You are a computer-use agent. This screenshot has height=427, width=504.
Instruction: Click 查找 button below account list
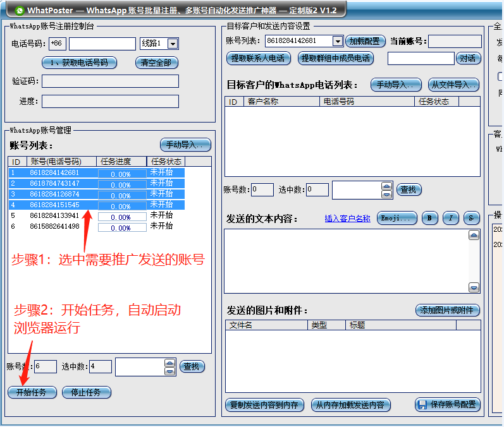(192, 366)
